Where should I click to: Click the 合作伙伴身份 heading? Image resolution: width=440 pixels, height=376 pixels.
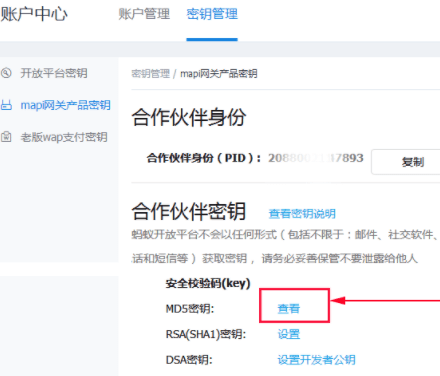tap(189, 117)
